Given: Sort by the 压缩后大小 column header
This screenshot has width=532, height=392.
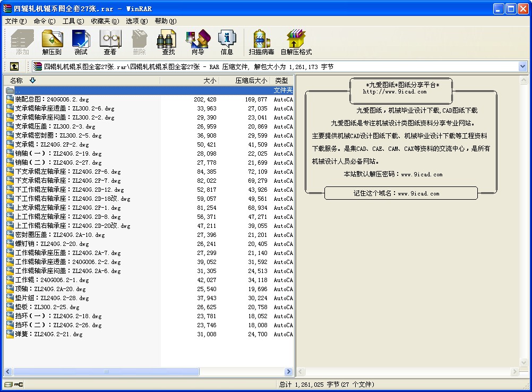Looking at the screenshot, I should click(x=245, y=80).
